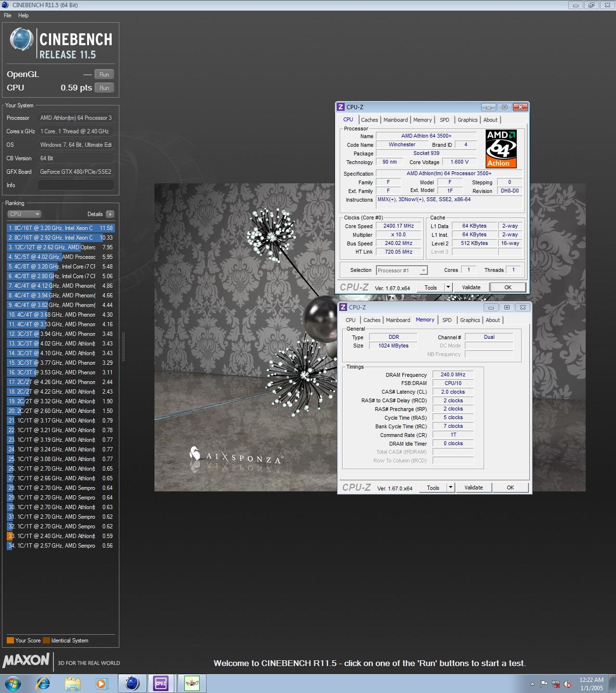The height and width of the screenshot is (693, 616).
Task: Click Tools button in upper CPU-Z window
Action: 431,287
